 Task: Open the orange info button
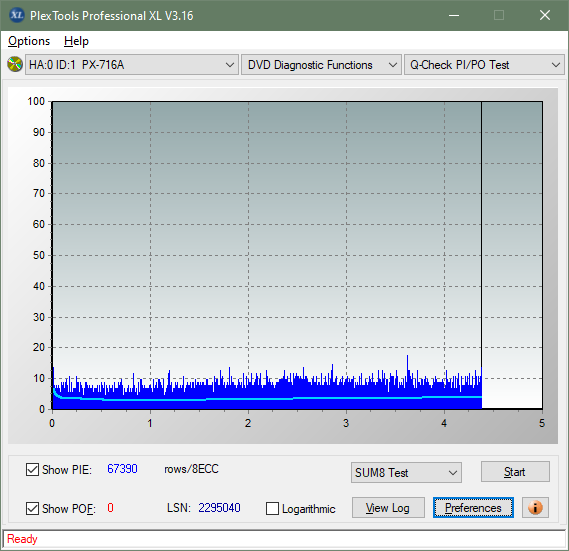click(x=535, y=507)
